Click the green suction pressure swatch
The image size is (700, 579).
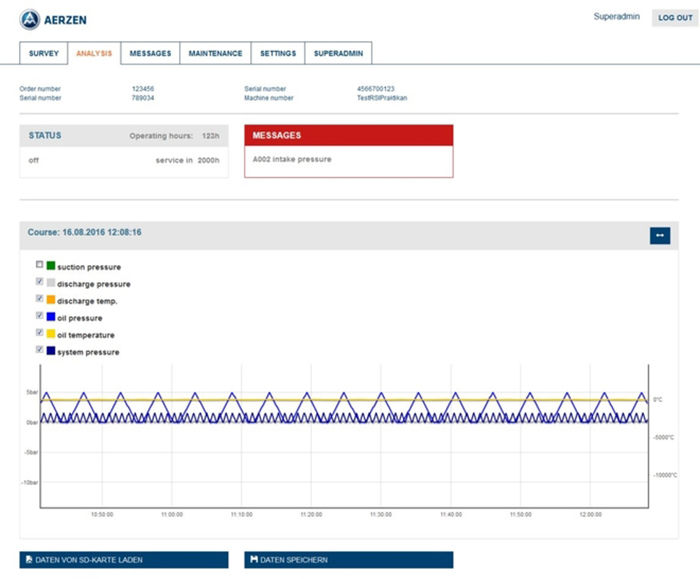click(x=51, y=266)
